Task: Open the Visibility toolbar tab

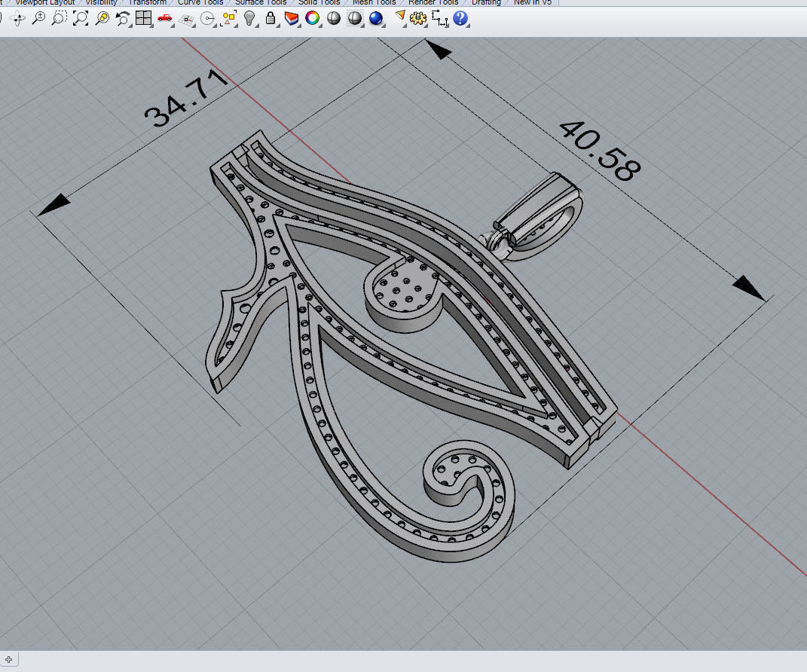Action: 102,2
